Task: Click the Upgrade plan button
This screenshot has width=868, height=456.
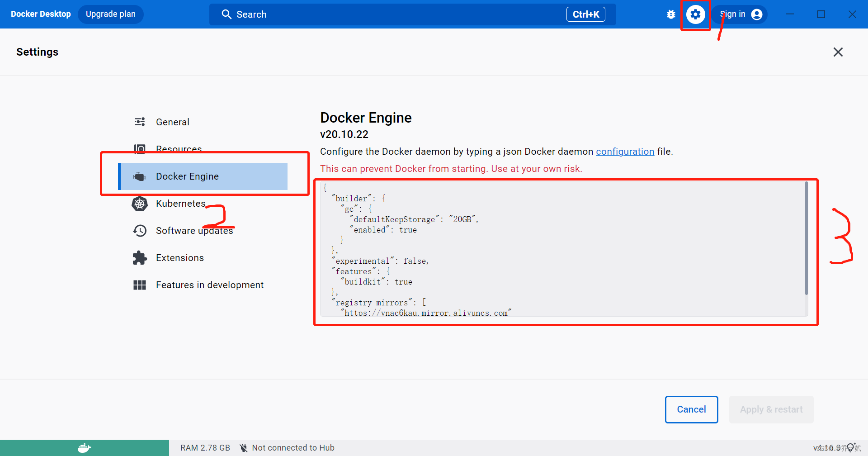Action: pyautogui.click(x=110, y=14)
